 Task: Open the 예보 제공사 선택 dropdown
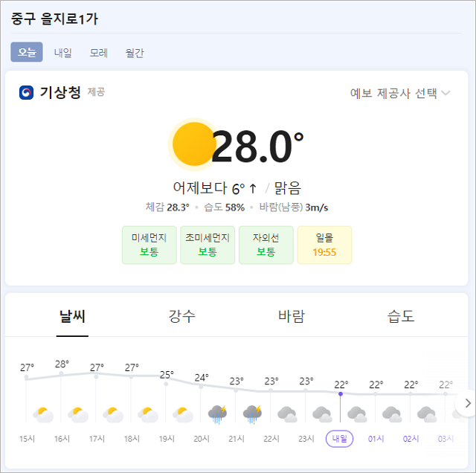pos(400,93)
